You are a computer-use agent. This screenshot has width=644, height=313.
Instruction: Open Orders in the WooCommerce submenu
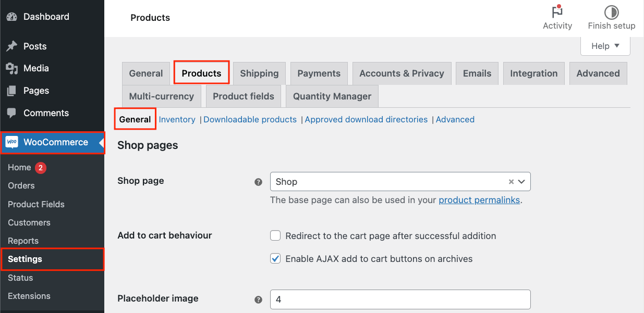click(21, 185)
